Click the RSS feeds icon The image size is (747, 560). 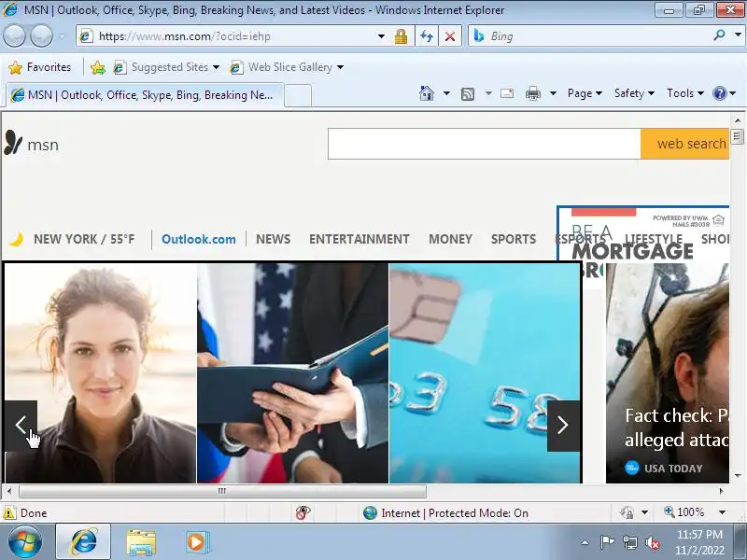coord(468,94)
